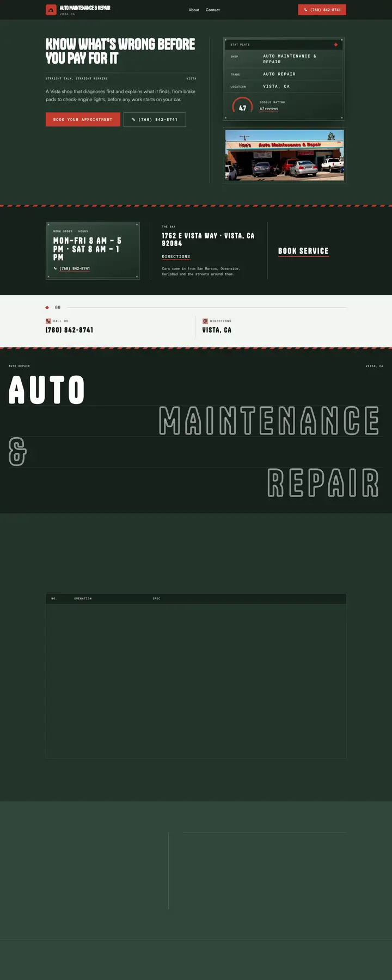This screenshot has width=392, height=980.
Task: Click phone icon in hero call button
Action: point(134,119)
